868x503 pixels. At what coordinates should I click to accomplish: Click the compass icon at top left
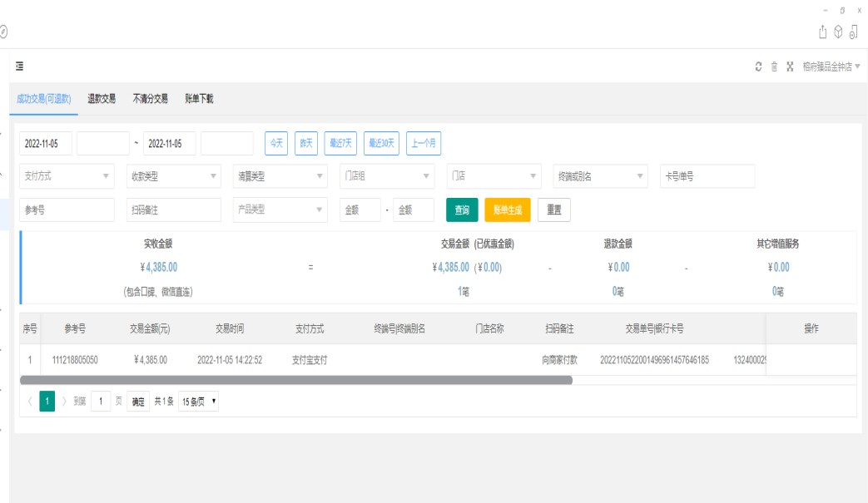point(3,32)
